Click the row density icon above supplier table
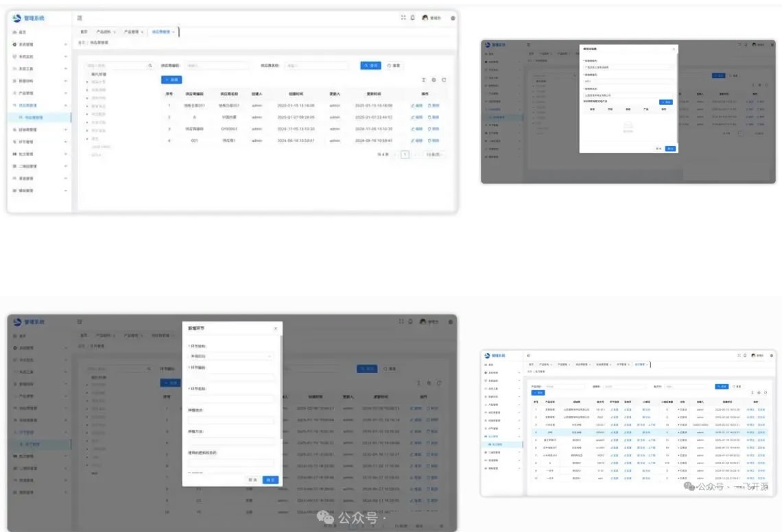782x532 pixels. (423, 80)
